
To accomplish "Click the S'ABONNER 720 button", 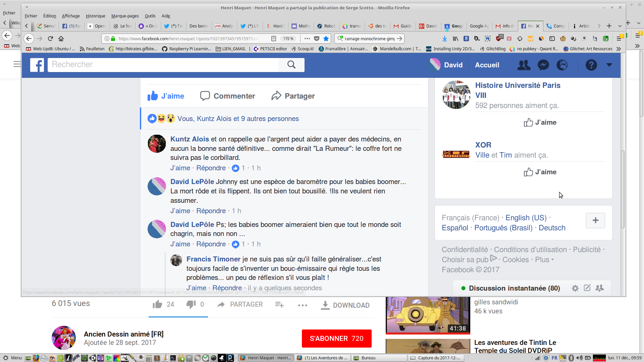I will [x=336, y=339].
